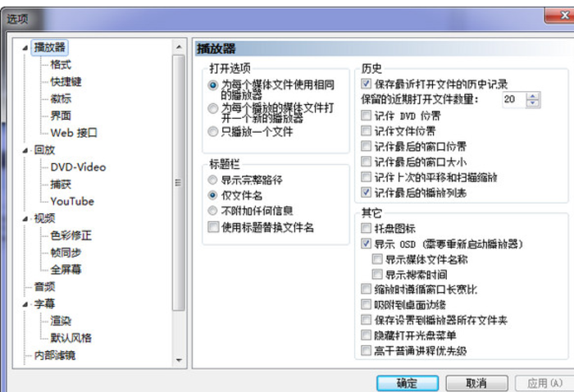Click the stepper up arrow for recent files
Viewport: 574px width, 392px height.
click(534, 95)
